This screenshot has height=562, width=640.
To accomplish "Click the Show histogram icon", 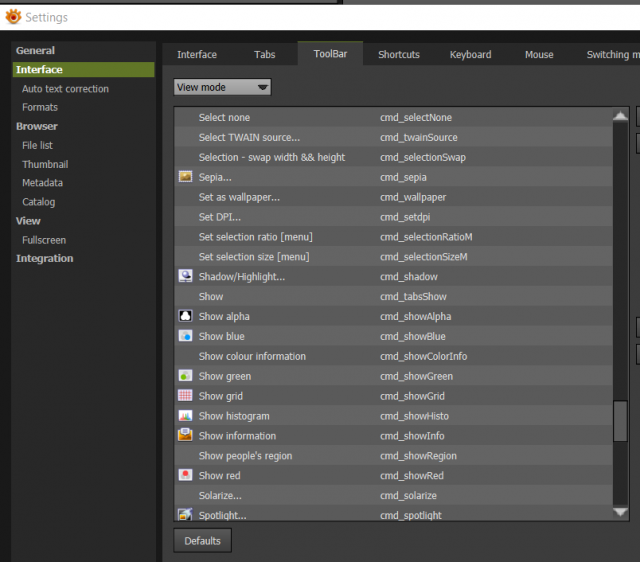I will (x=185, y=415).
